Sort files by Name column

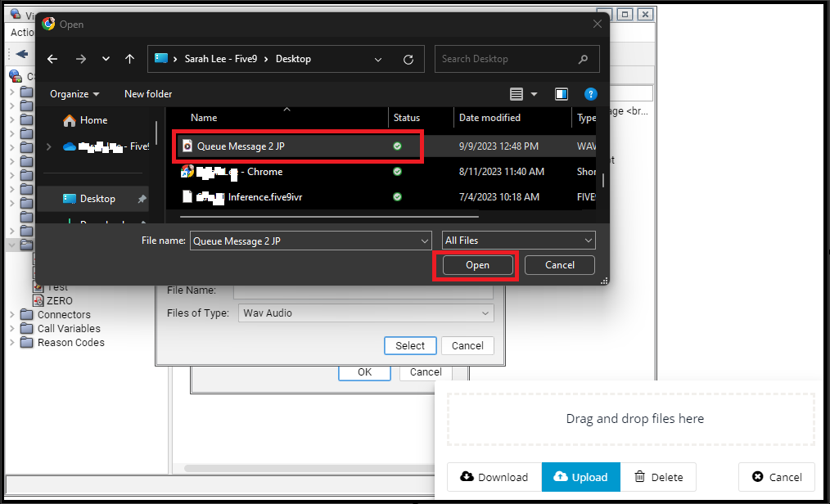(x=204, y=118)
